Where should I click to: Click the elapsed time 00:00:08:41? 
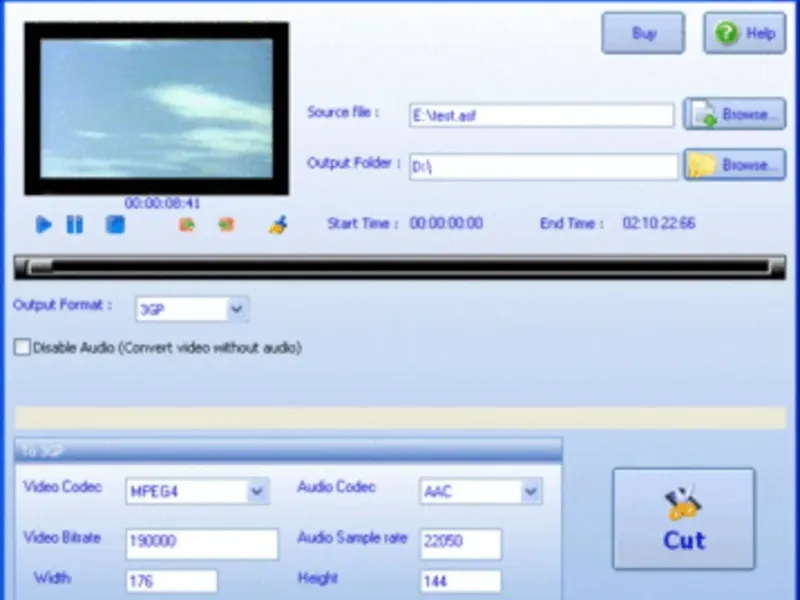162,203
